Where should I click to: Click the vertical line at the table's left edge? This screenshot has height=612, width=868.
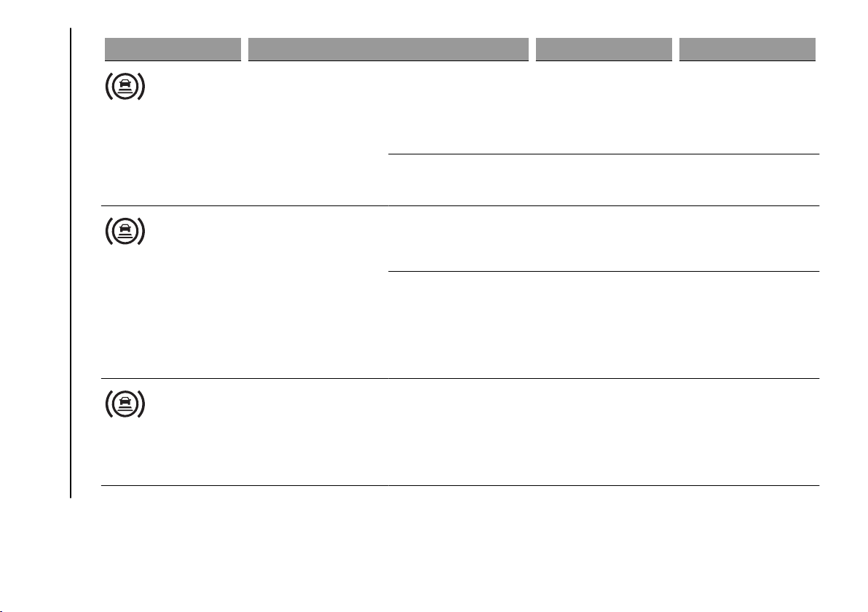71,262
